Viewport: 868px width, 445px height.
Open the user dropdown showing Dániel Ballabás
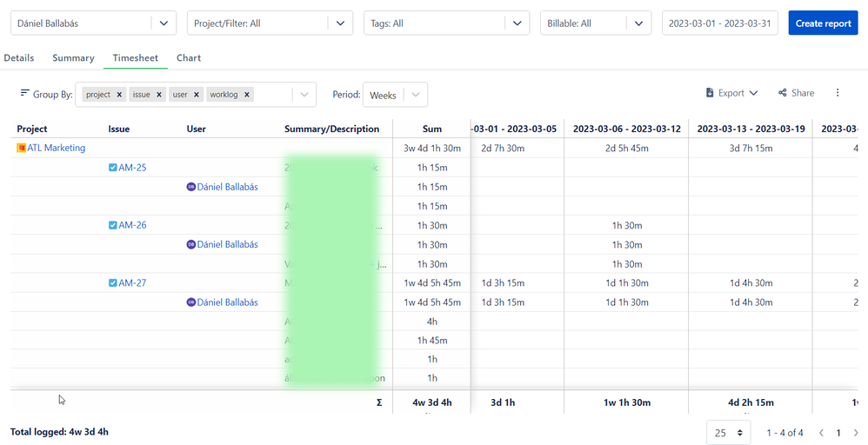coord(93,23)
